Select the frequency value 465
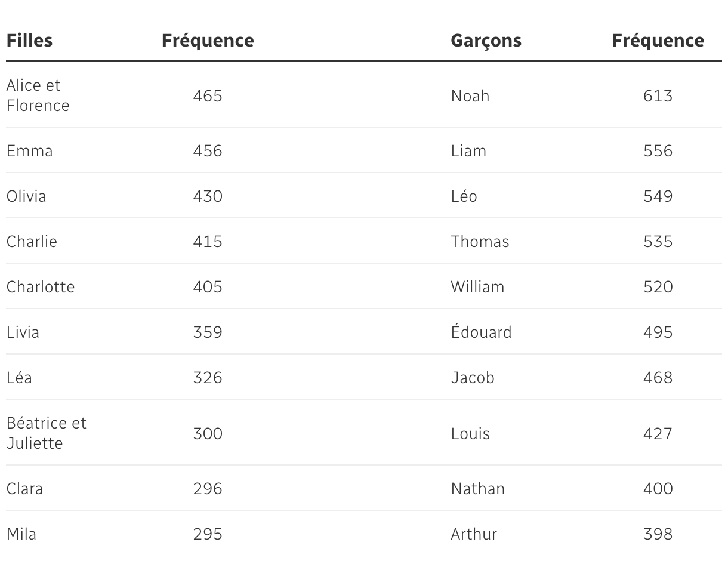 (208, 96)
